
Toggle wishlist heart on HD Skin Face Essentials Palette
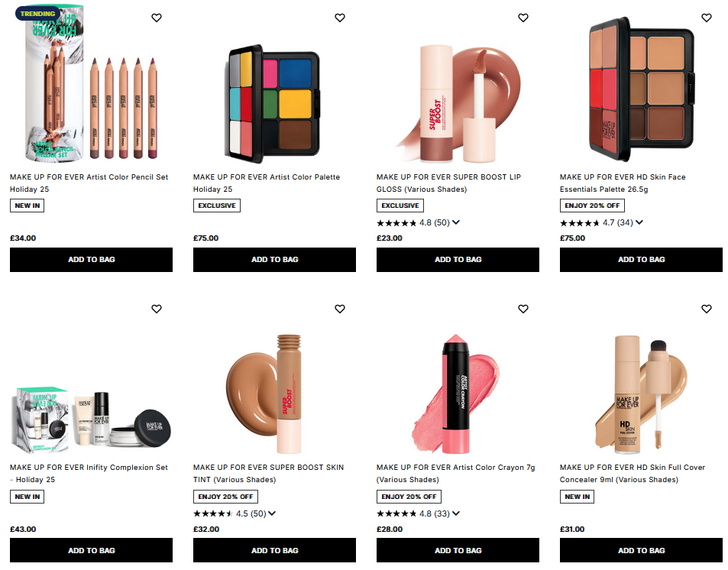click(x=706, y=18)
